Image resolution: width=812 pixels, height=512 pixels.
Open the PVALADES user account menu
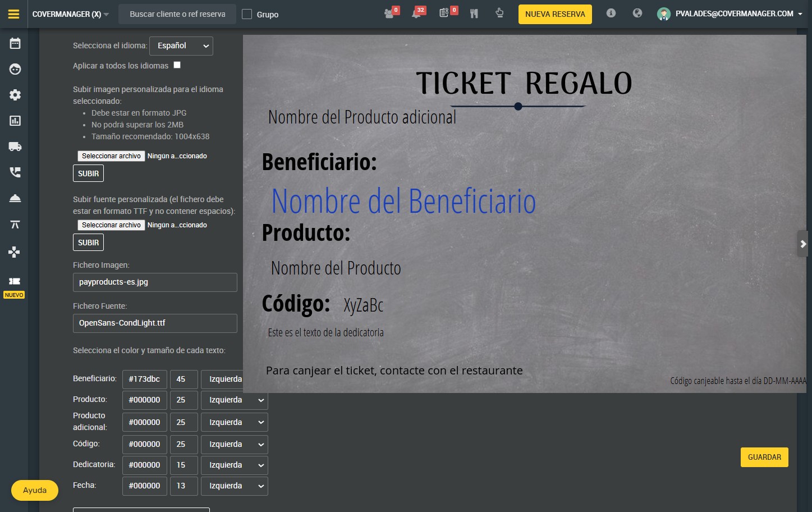pyautogui.click(x=732, y=14)
